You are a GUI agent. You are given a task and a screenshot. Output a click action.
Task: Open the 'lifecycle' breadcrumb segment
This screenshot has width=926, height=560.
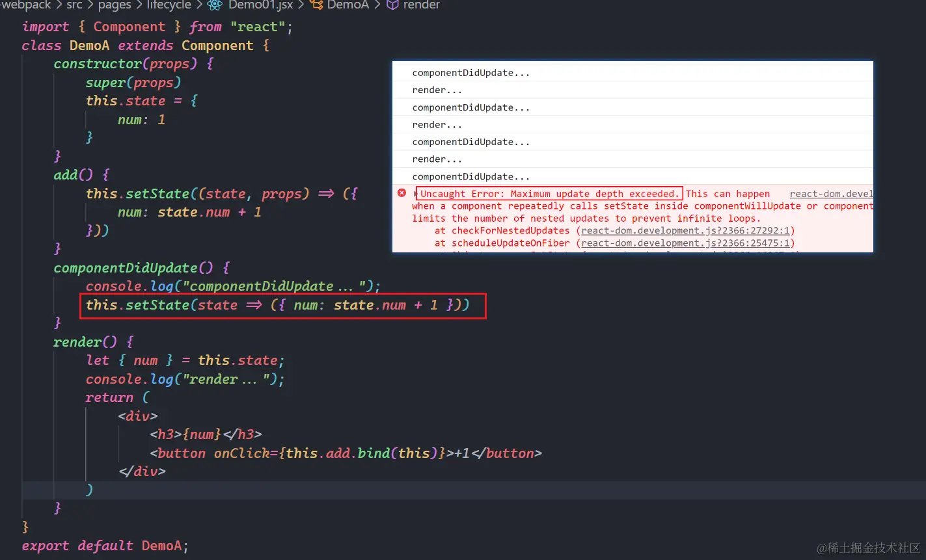pos(169,5)
